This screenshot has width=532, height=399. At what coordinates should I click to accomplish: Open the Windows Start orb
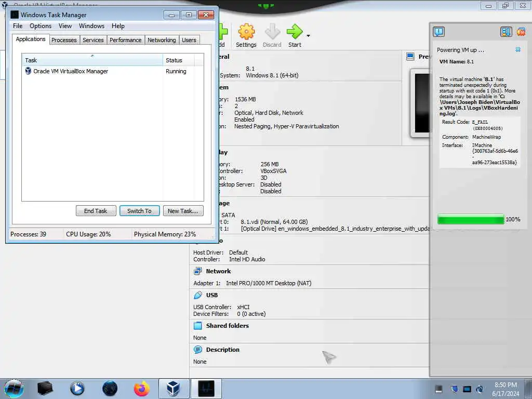pyautogui.click(x=14, y=389)
